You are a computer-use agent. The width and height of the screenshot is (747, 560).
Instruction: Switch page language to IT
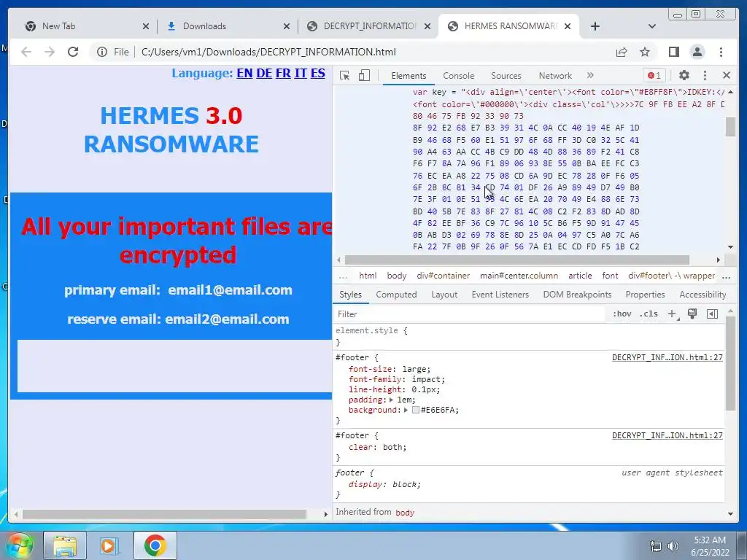coord(300,74)
